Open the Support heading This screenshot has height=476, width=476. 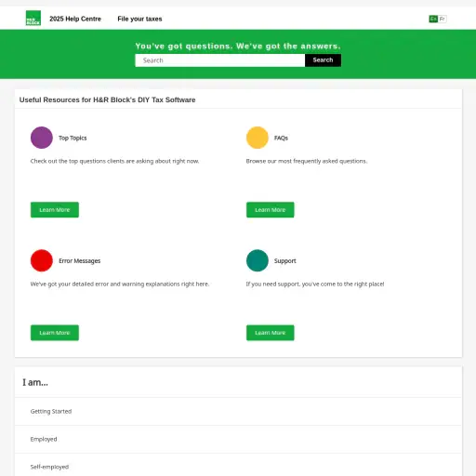point(285,261)
